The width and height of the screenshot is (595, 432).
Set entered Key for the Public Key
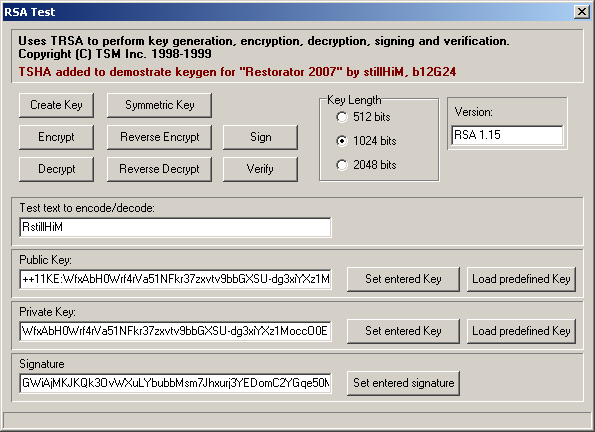click(x=403, y=279)
